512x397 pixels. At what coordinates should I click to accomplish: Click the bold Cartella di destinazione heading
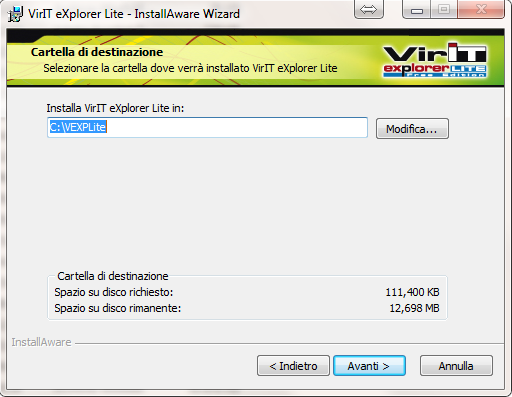(97, 52)
